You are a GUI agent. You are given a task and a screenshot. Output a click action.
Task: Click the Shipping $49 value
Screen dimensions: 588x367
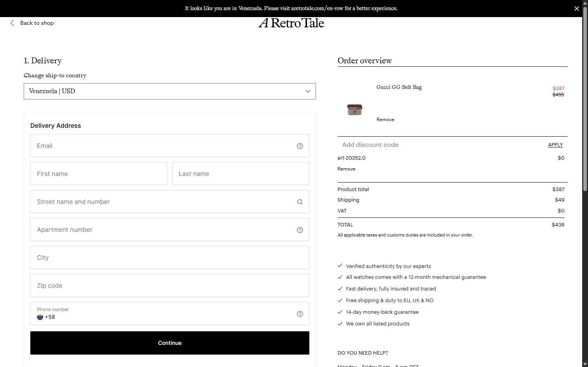pyautogui.click(x=560, y=200)
